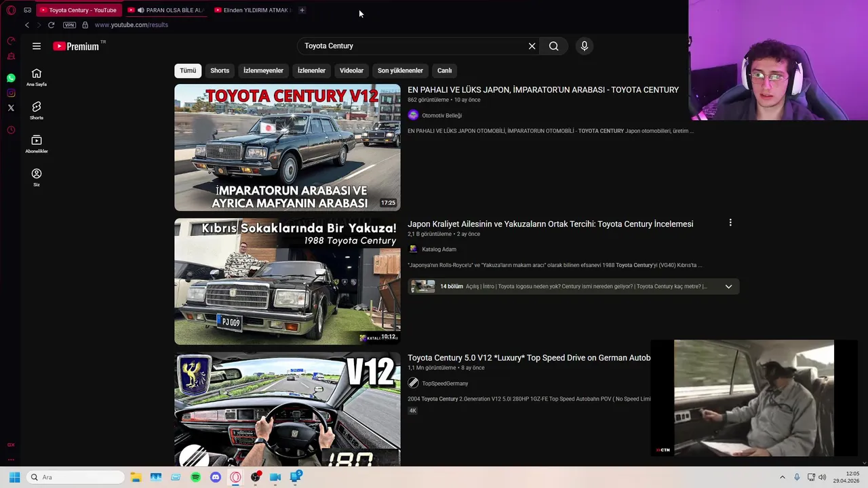Clear the search text with X icon

532,46
